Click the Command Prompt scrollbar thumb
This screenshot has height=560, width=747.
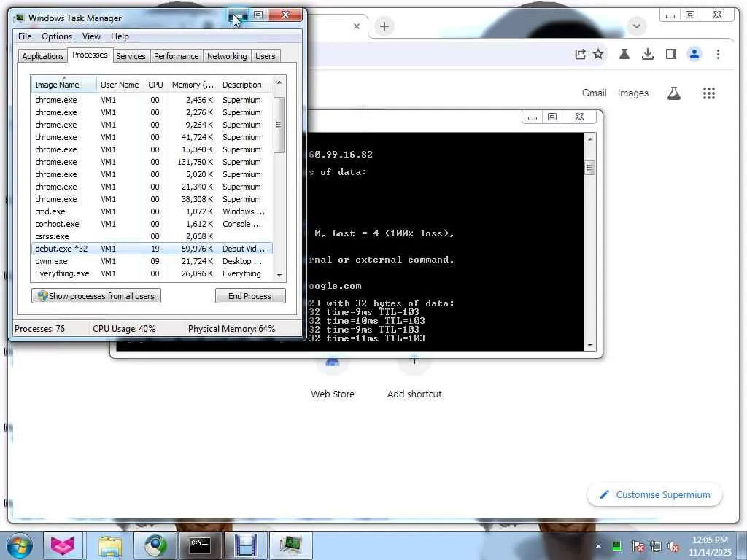(589, 168)
